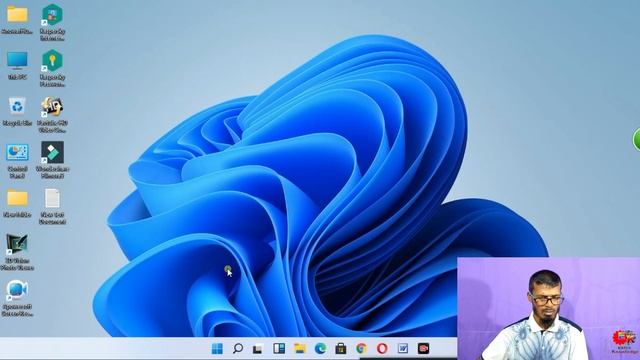Launch the black monitor-with-pen shortcut
The height and width of the screenshot is (360, 640).
pyautogui.click(x=17, y=244)
